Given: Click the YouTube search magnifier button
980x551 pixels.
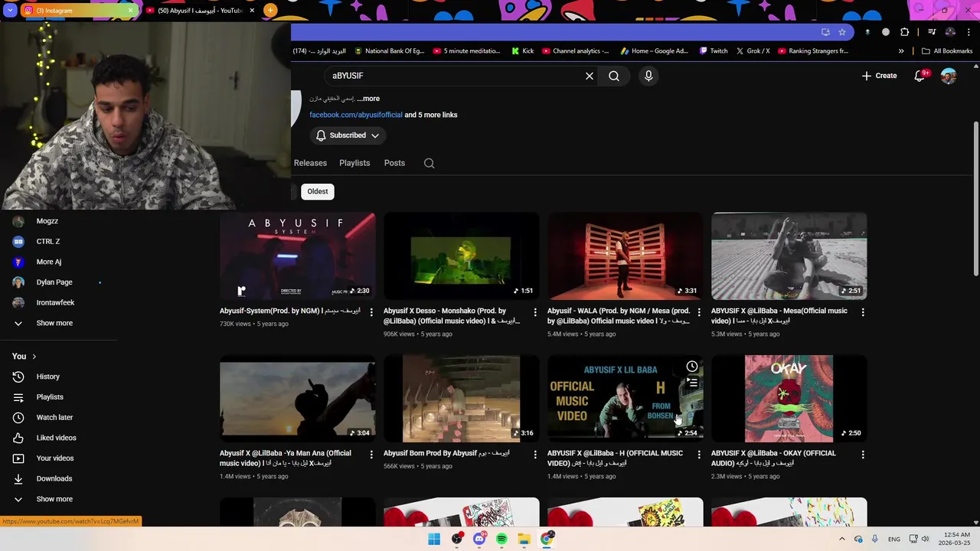Looking at the screenshot, I should [x=614, y=76].
